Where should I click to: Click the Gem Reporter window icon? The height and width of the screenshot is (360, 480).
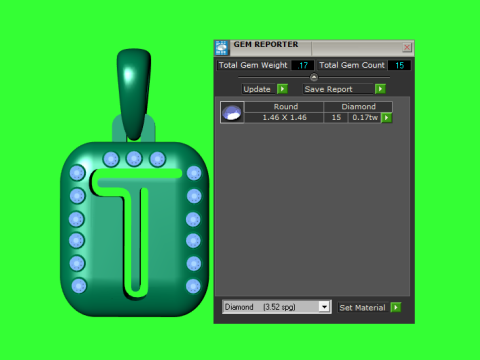click(222, 48)
